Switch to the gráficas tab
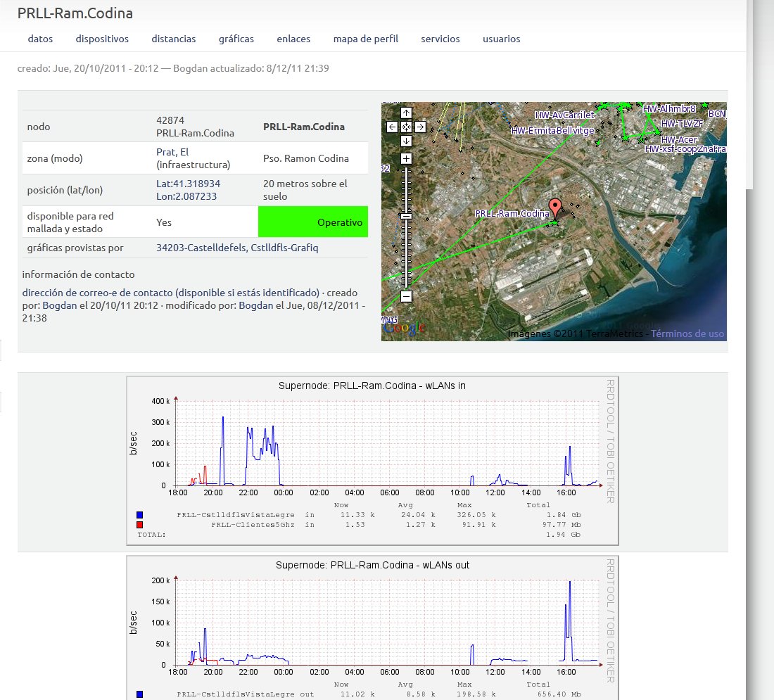The width and height of the screenshot is (774, 700). (x=236, y=39)
